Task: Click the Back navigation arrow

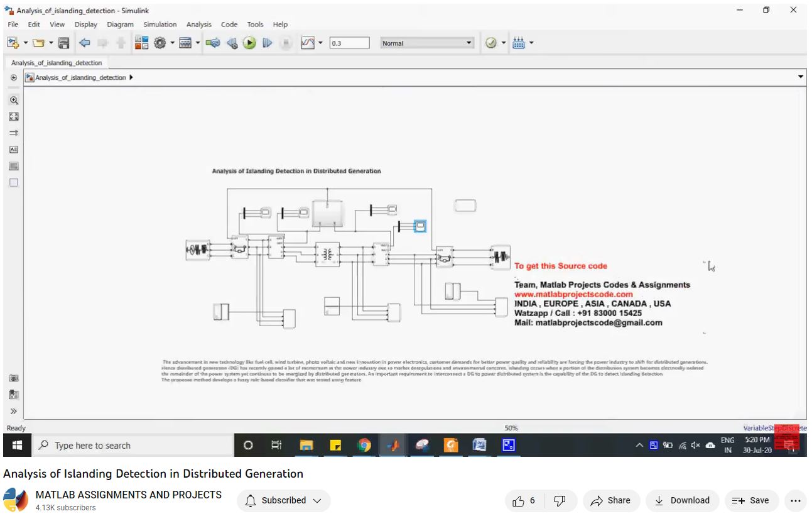Action: coord(84,43)
